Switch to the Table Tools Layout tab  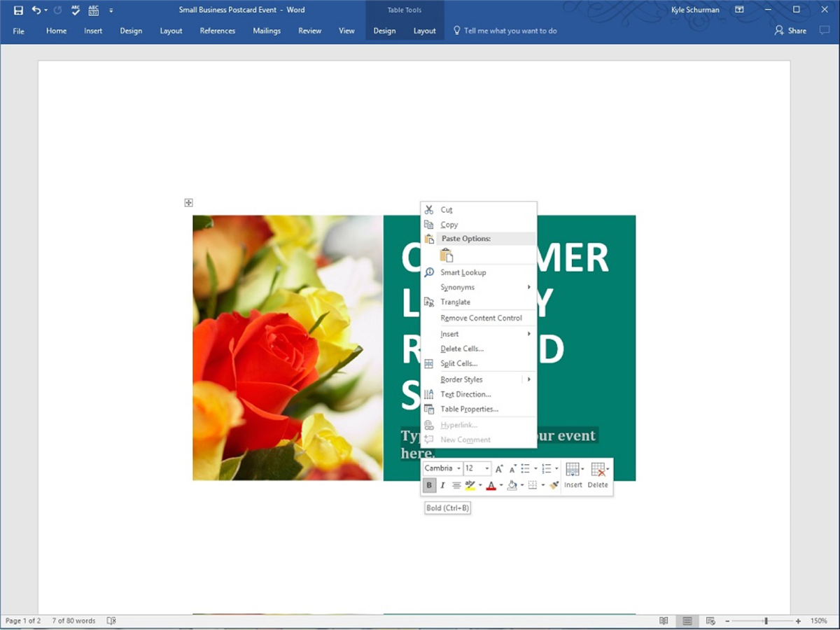pos(424,31)
